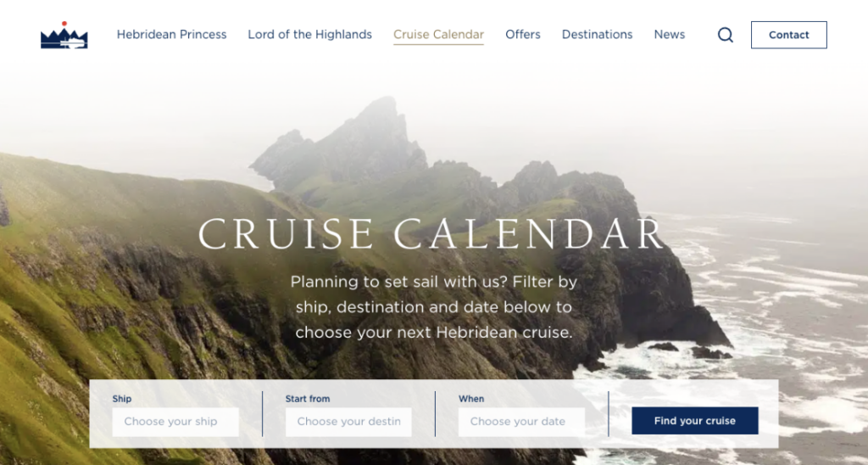Screen dimensions: 868x465
Task: Click the Hebridean crown logo icon
Action: click(x=64, y=36)
